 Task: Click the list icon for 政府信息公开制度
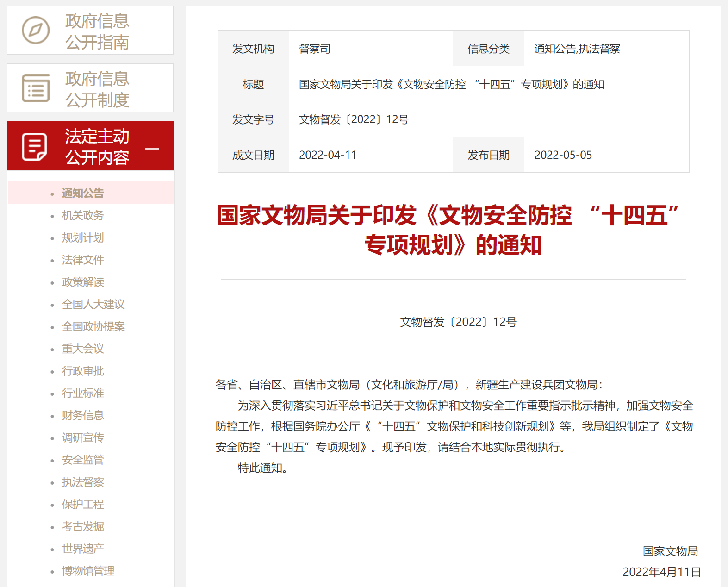click(36, 88)
